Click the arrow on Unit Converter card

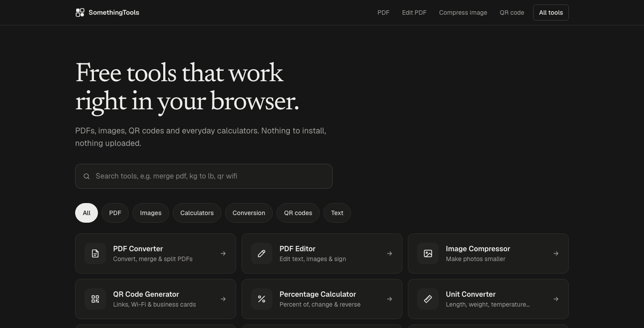[556, 299]
